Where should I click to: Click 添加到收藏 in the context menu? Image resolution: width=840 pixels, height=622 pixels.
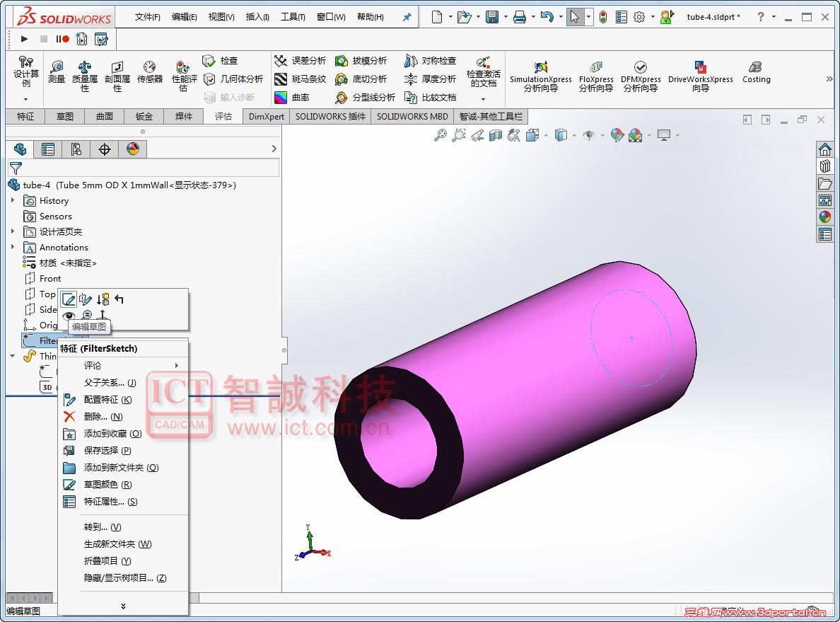[x=123, y=433]
